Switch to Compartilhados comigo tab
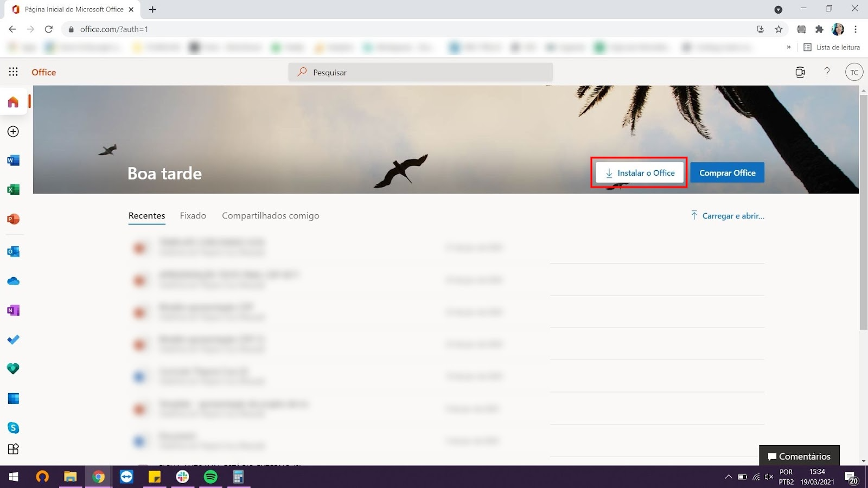This screenshot has height=488, width=868. (x=271, y=216)
